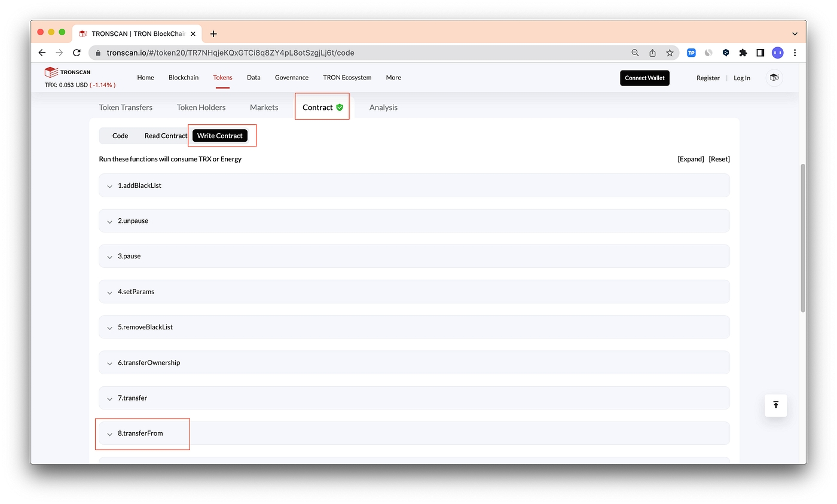Click the cube icon beside Log In
Image resolution: width=837 pixels, height=504 pixels.
(774, 78)
